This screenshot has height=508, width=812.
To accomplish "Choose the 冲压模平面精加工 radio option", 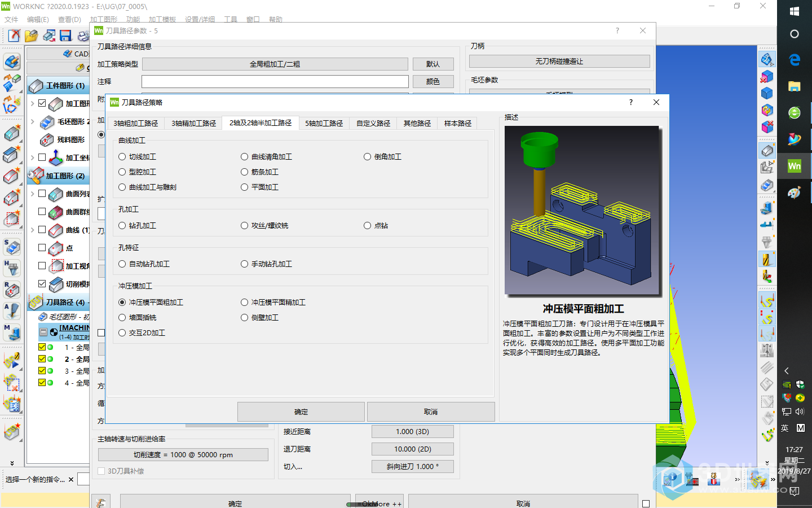I will [244, 302].
